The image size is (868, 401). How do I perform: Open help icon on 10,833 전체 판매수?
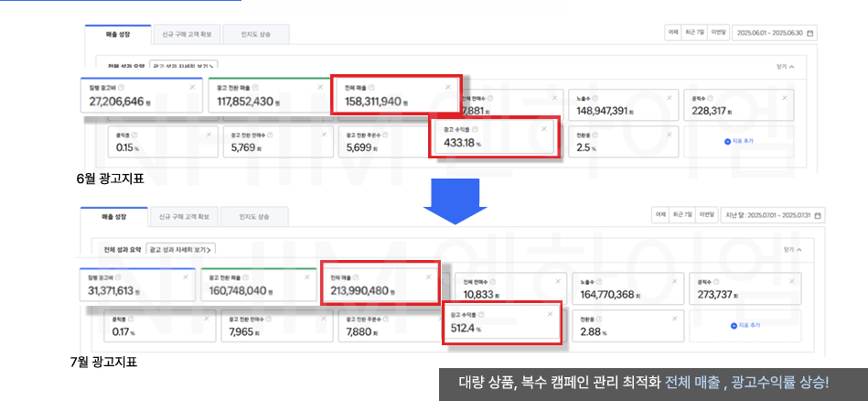493,281
